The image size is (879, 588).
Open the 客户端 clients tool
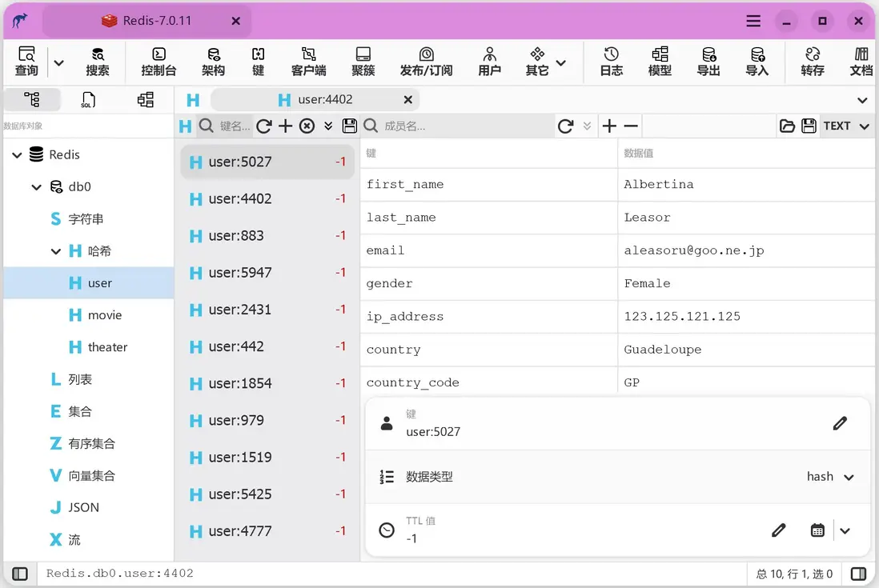(308, 62)
